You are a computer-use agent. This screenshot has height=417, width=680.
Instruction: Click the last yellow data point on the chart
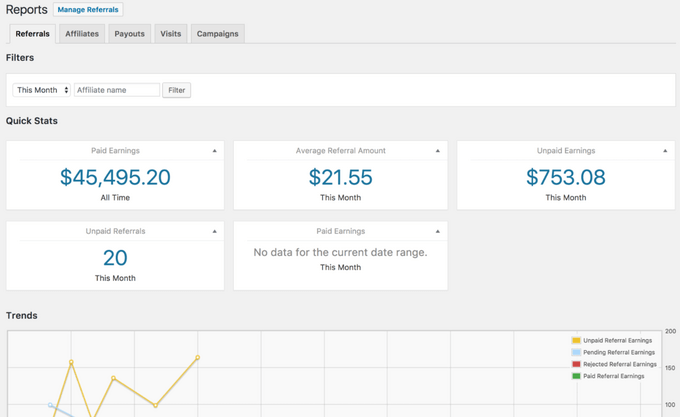click(x=198, y=357)
